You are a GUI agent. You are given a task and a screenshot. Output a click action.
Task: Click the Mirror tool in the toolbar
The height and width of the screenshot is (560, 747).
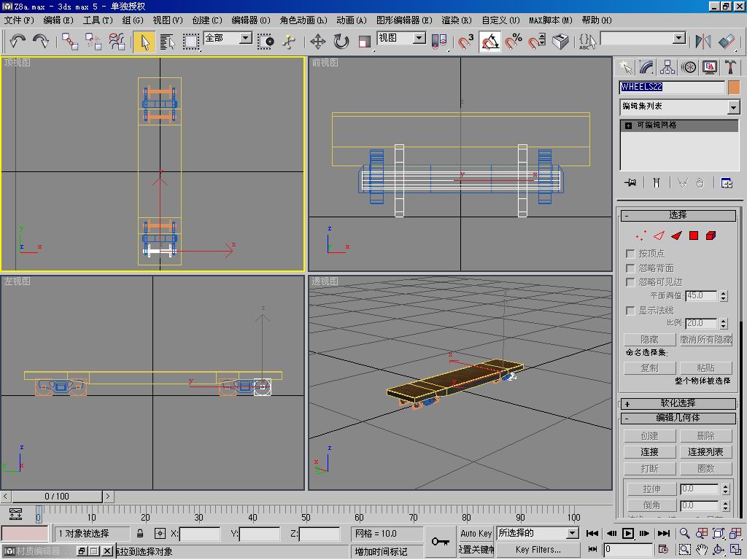[x=703, y=42]
